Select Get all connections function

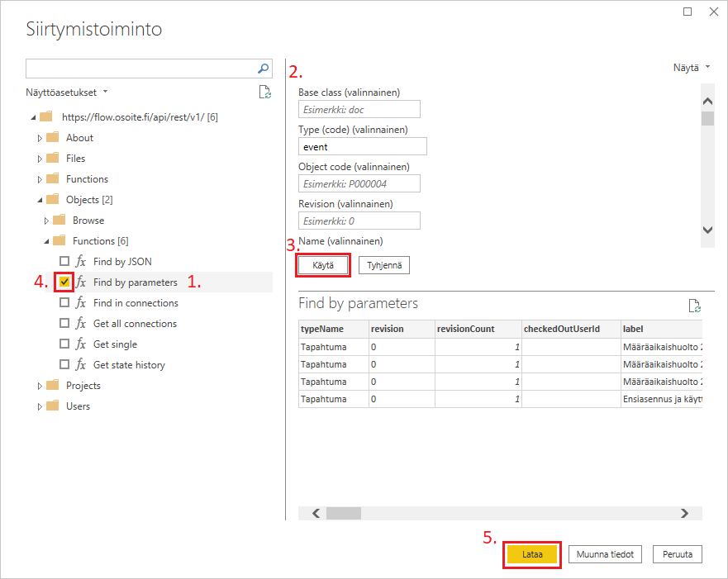pyautogui.click(x=135, y=324)
